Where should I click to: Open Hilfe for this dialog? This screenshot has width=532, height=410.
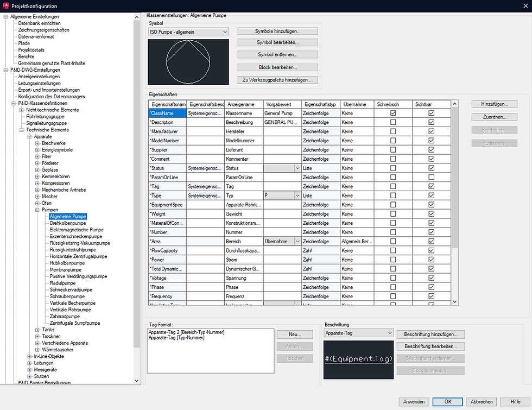click(x=515, y=402)
